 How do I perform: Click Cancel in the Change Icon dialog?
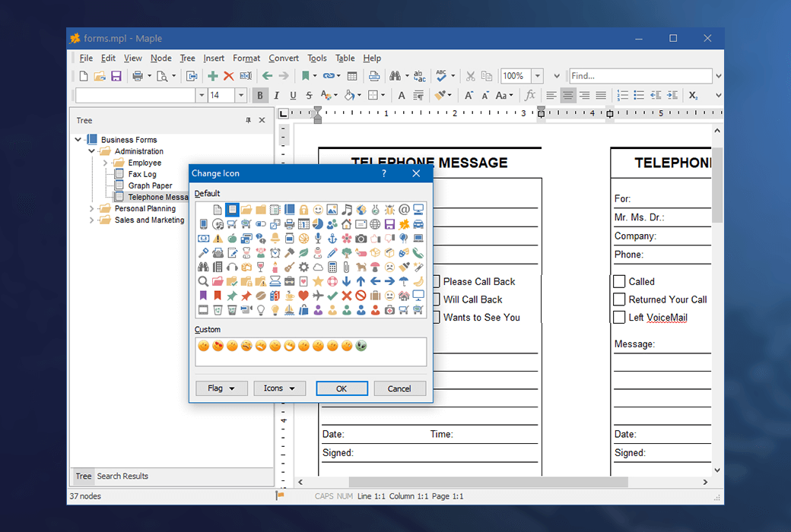(399, 388)
